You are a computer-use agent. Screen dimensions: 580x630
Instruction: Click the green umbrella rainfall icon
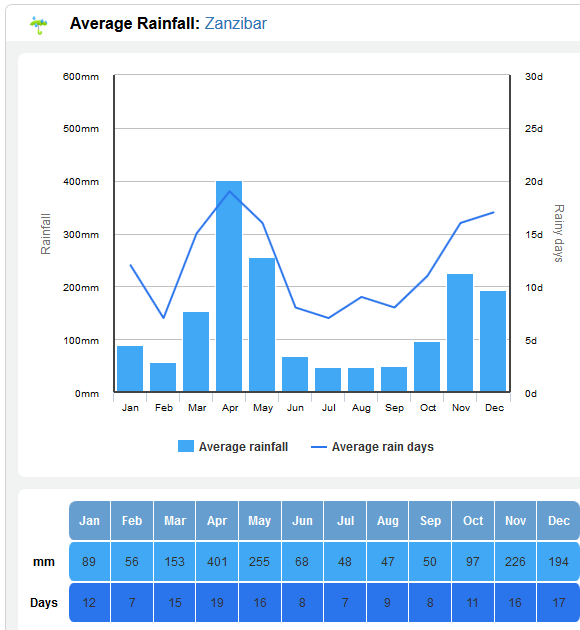pyautogui.click(x=39, y=25)
